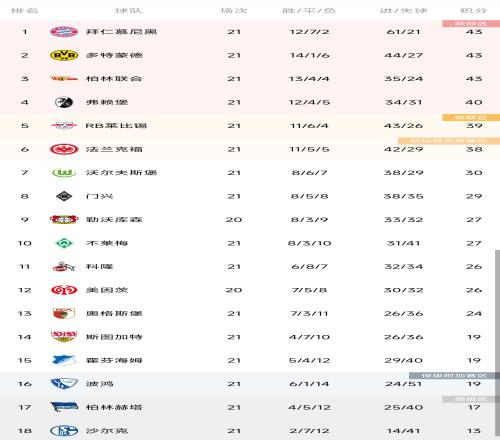Screen dimensions: 500x440
Task: Click the Wolfsburg green W logo
Action: click(x=64, y=173)
